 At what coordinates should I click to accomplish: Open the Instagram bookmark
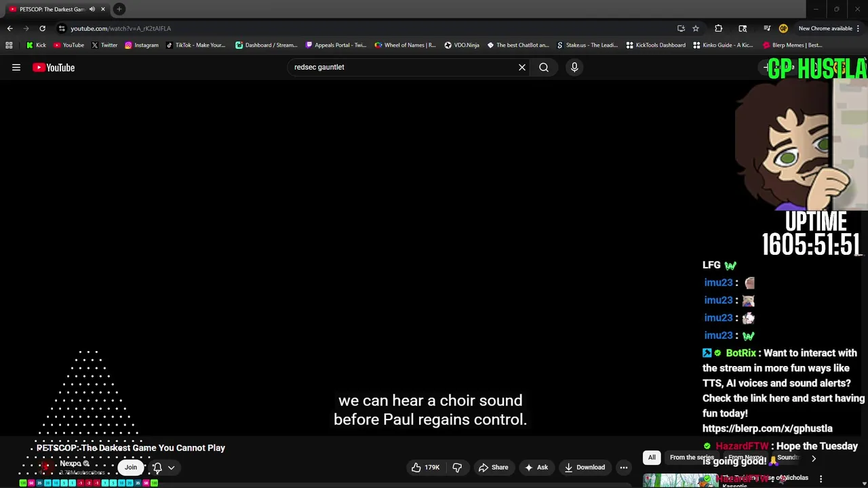(141, 45)
